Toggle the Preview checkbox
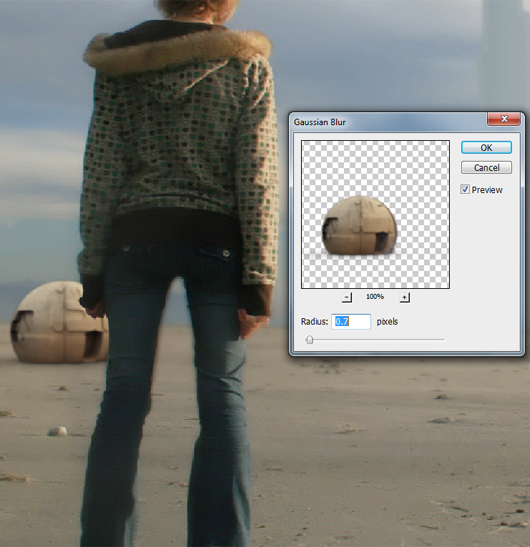The image size is (530, 547). (465, 189)
